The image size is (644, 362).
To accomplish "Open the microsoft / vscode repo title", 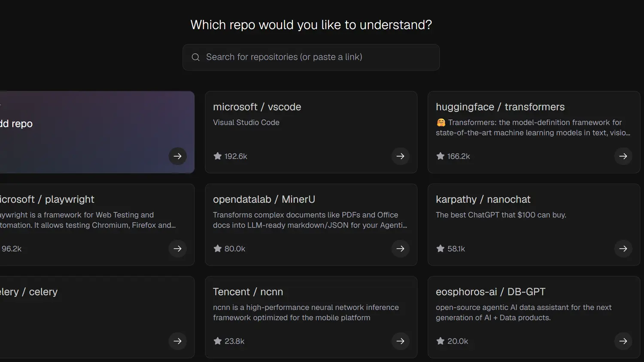I will [x=257, y=107].
